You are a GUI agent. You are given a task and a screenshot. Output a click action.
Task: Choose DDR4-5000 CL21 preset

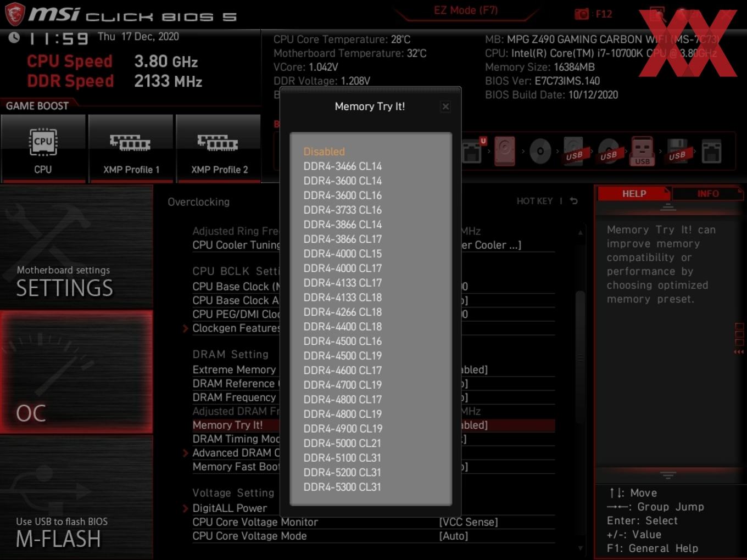342,443
